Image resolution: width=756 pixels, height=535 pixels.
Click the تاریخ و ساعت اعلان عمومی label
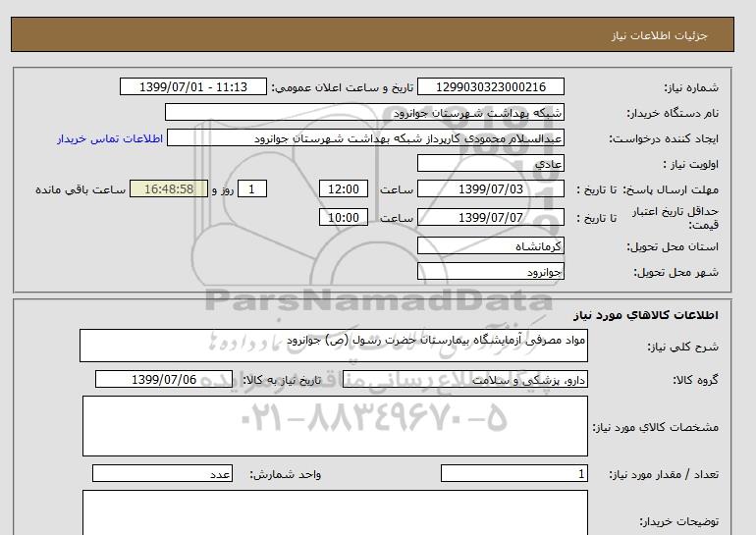(x=343, y=87)
